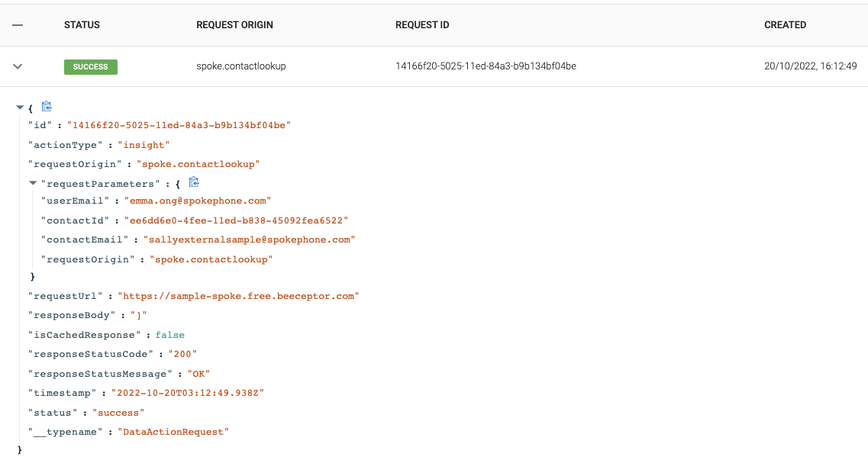Click the CREATED column header
Screen dimensions: 868x463
click(785, 24)
